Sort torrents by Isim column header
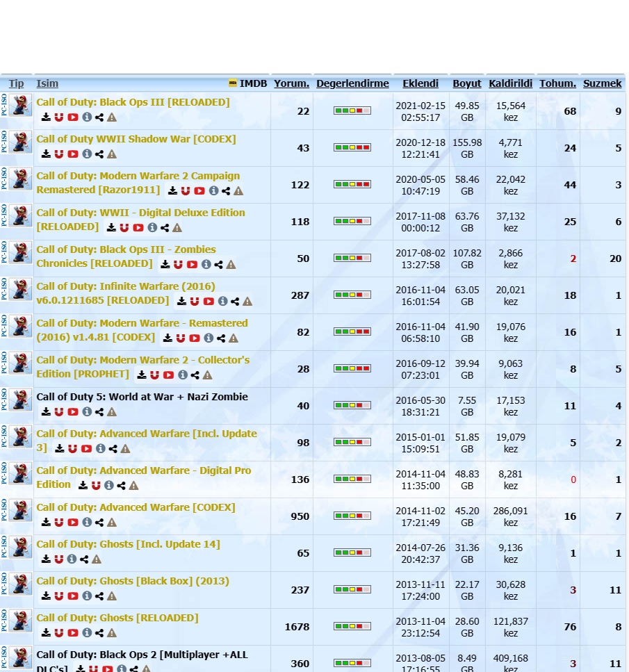The image size is (629, 672). coord(47,83)
